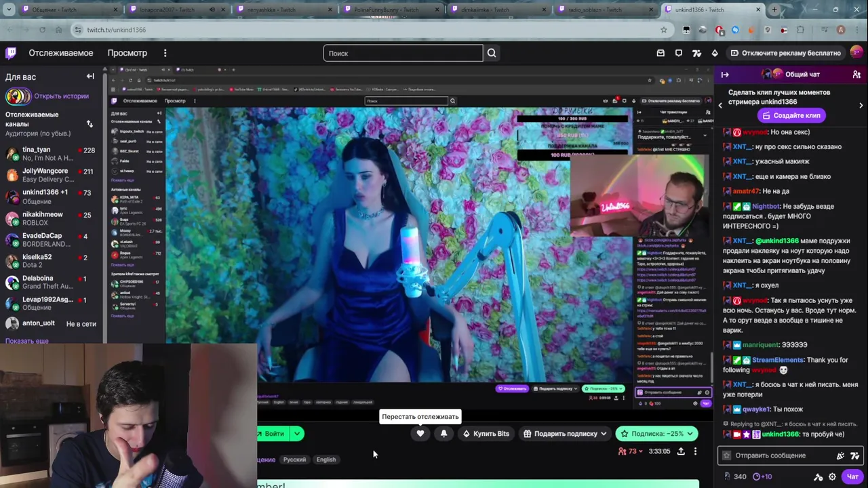
Task: Open the tina_tyan channel in the sidebar
Action: tap(51, 154)
